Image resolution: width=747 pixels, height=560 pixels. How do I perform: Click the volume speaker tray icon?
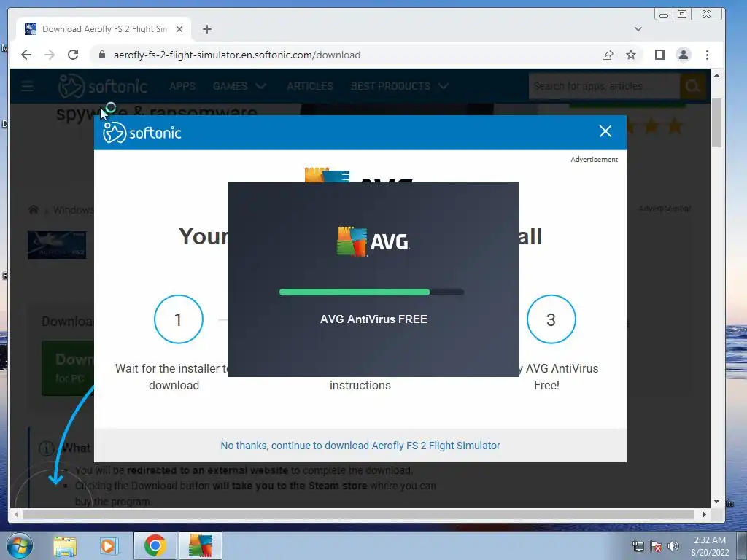[673, 546]
